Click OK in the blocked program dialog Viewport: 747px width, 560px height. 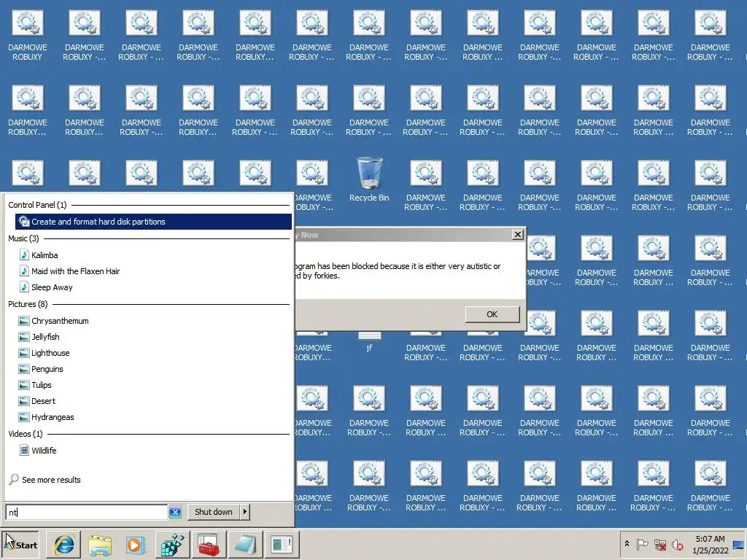(x=492, y=314)
